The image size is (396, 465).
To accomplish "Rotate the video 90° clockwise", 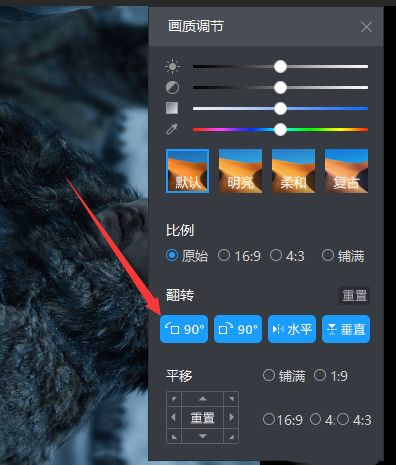I will (x=238, y=329).
